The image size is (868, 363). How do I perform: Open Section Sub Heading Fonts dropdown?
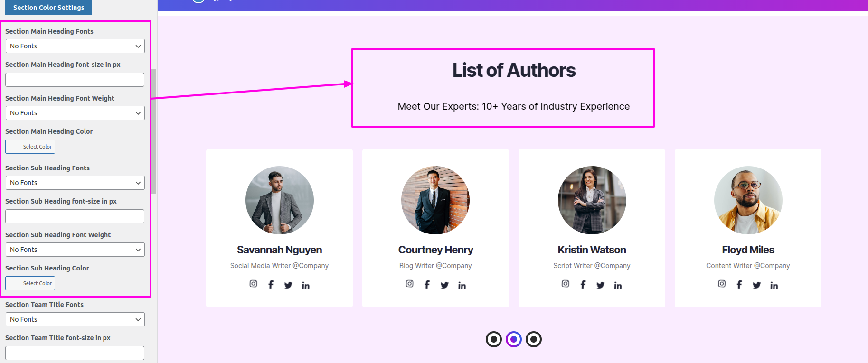[x=75, y=183]
